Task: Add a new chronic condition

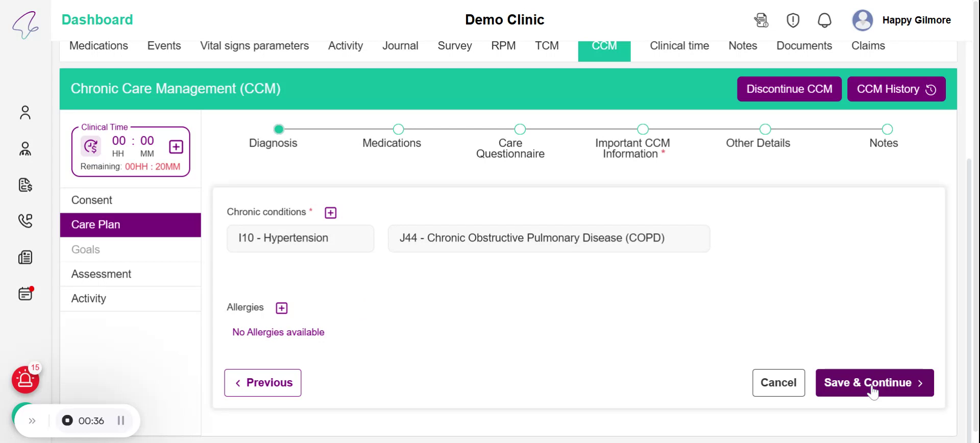Action: click(331, 213)
